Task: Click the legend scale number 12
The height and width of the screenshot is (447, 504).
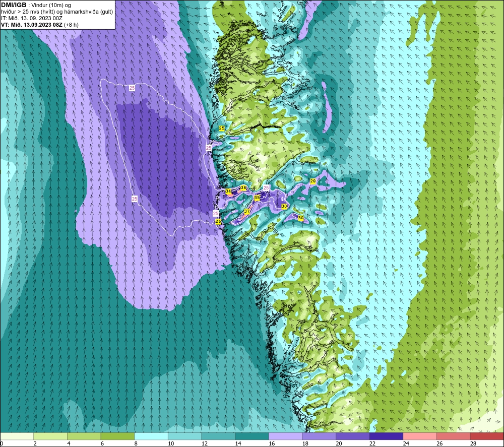Action: click(205, 443)
